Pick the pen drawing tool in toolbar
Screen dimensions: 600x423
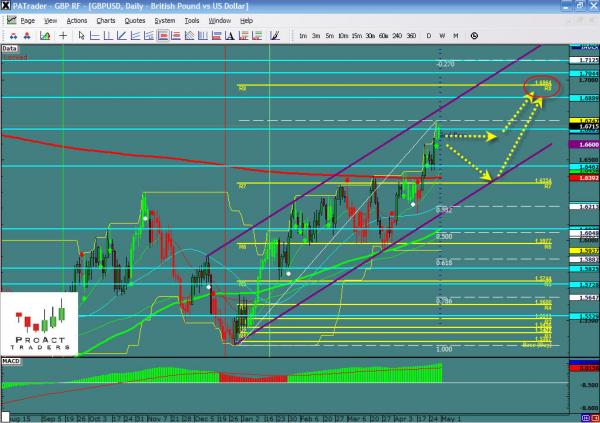point(273,35)
